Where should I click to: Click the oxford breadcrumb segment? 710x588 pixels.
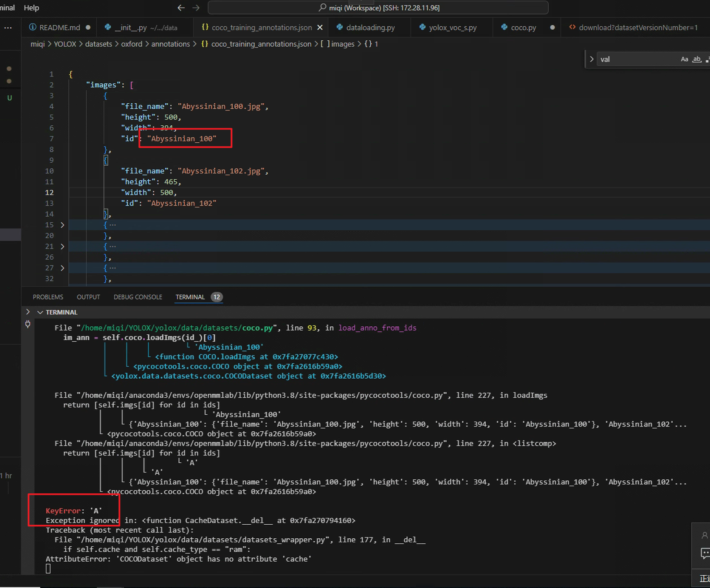[132, 44]
